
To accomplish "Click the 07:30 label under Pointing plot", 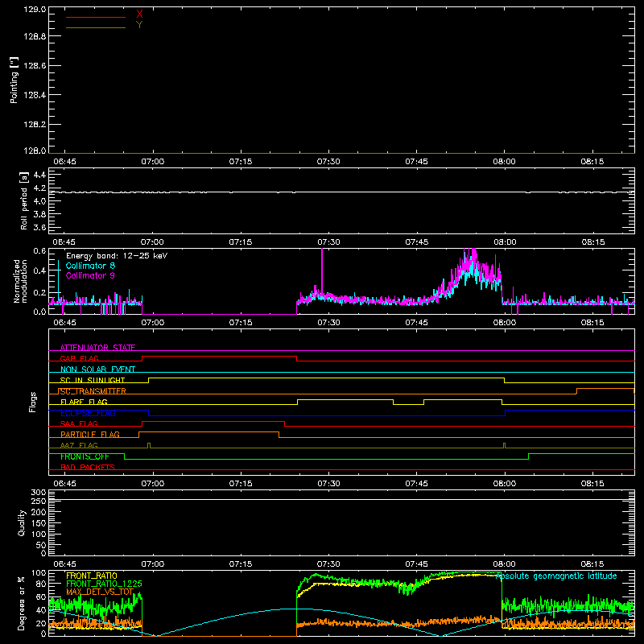I will coord(328,162).
